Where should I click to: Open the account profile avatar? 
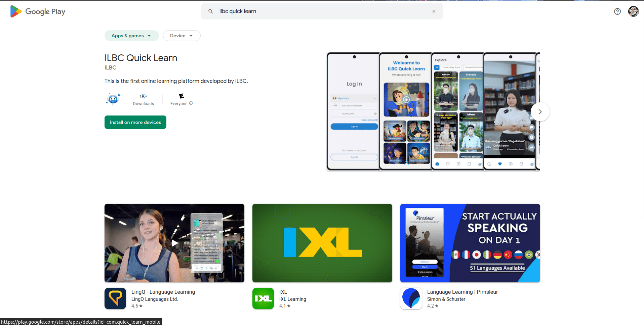point(634,11)
